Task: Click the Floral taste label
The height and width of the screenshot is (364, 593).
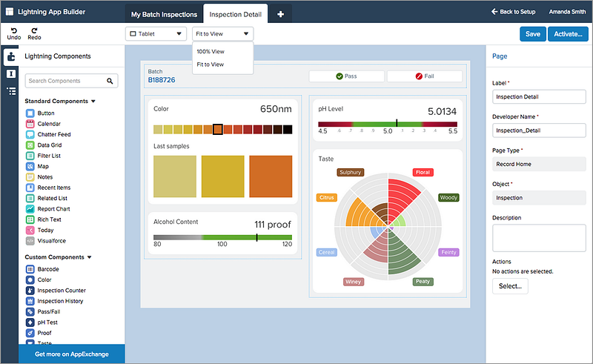Action: coord(423,172)
